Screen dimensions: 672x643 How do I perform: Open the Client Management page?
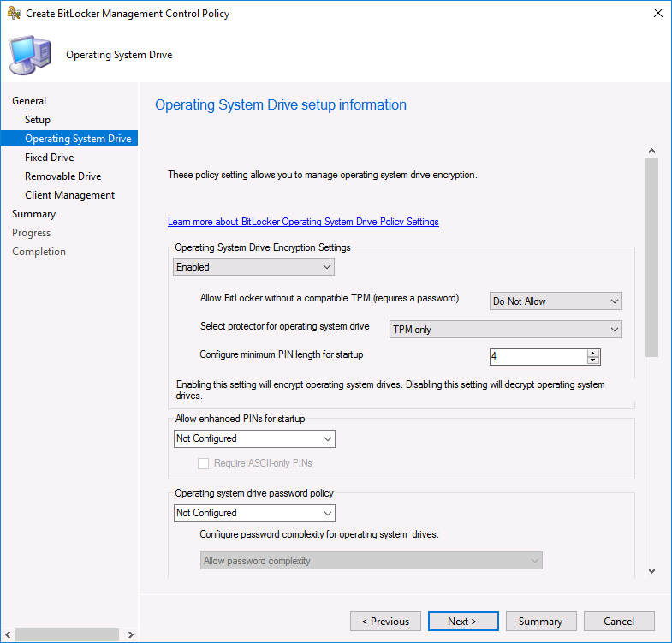pos(70,195)
